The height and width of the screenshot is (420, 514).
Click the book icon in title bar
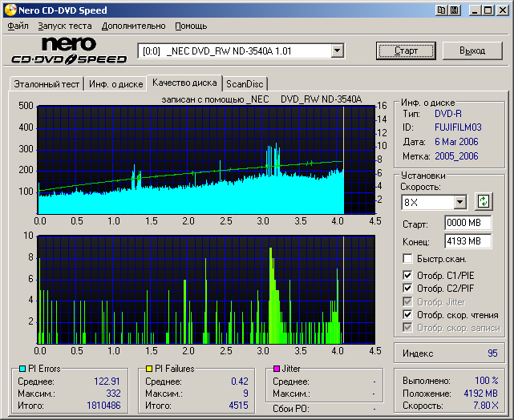click(x=442, y=10)
